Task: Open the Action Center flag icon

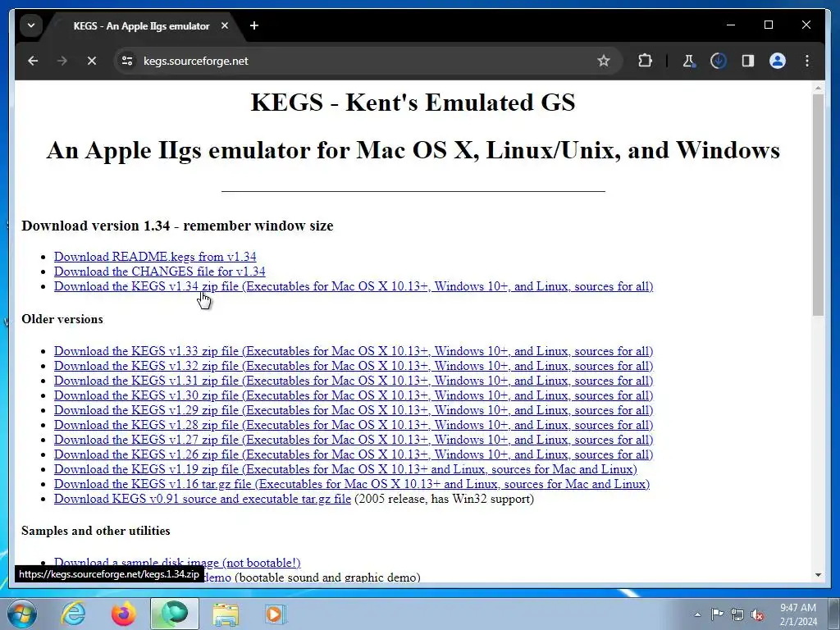Action: pos(717,614)
